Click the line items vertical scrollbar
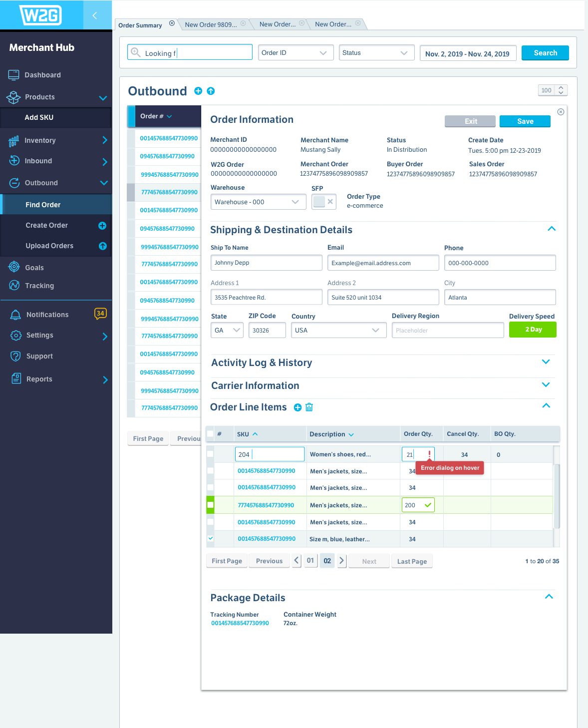Viewport: 588px width, 728px height. [x=557, y=494]
